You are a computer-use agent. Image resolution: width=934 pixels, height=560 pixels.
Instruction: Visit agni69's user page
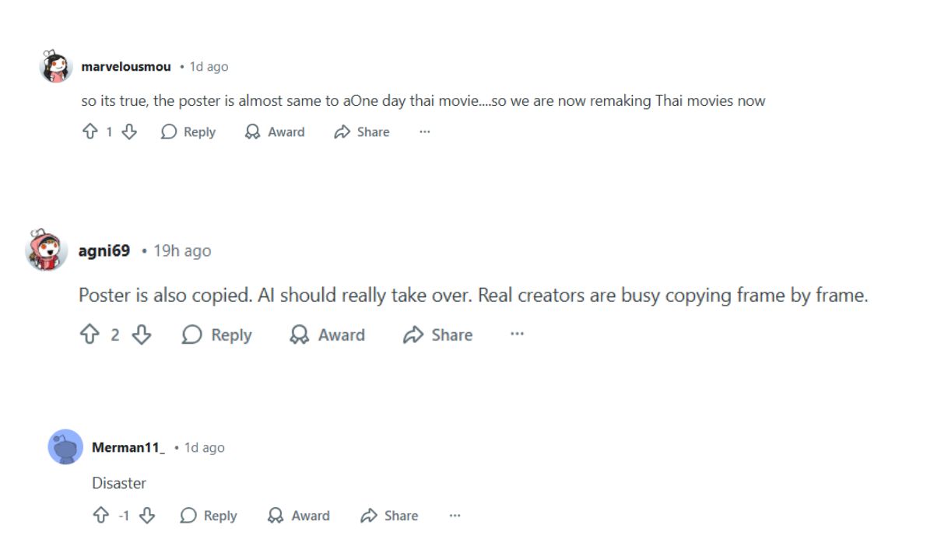pos(104,250)
